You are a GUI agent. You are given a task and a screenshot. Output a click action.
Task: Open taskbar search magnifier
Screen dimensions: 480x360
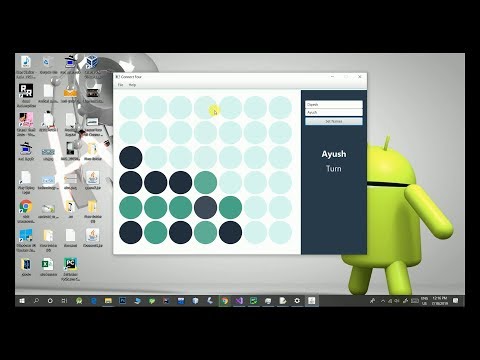click(36, 301)
